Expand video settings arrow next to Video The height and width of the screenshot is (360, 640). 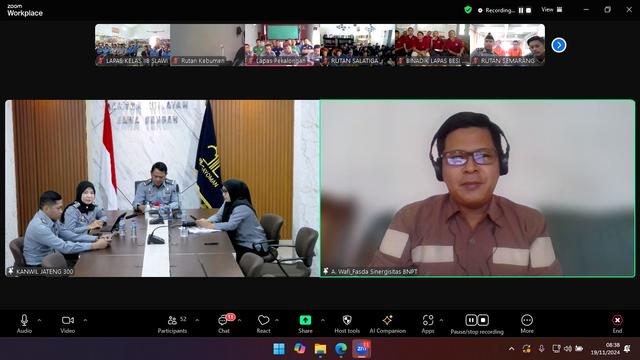(85, 320)
